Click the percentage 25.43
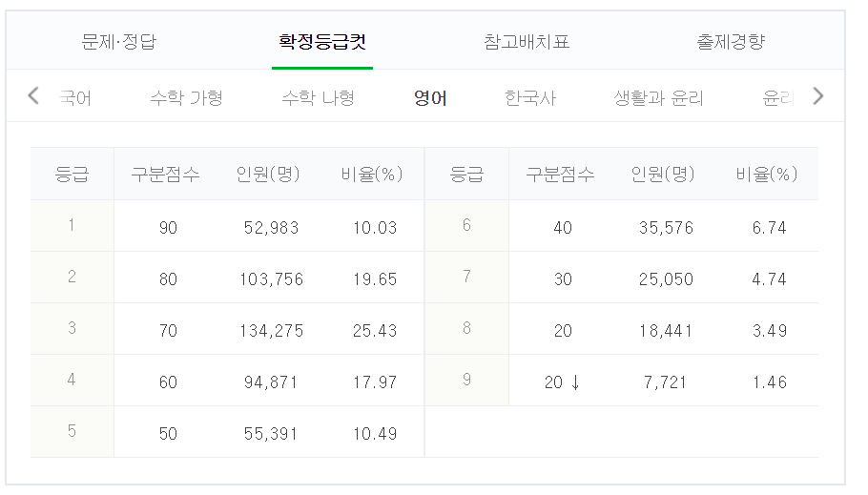 (375, 331)
